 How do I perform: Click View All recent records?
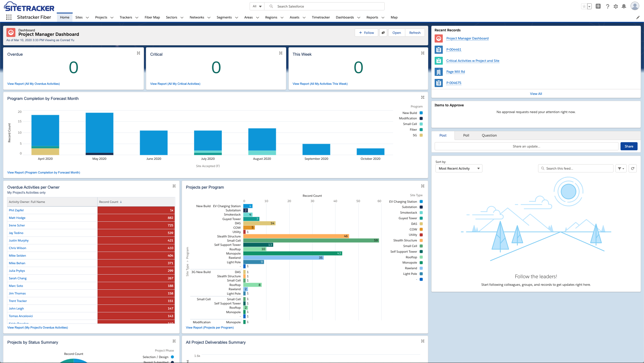click(536, 94)
